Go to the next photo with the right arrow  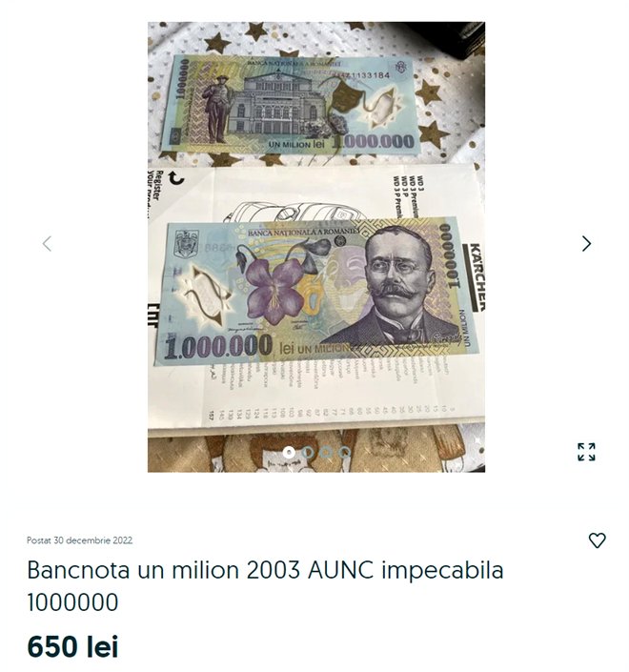click(x=586, y=243)
